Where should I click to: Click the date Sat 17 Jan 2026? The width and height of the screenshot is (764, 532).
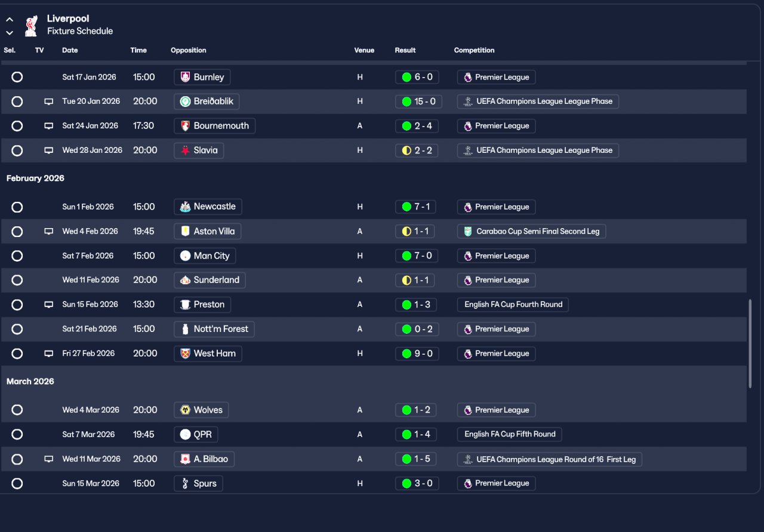pyautogui.click(x=90, y=77)
